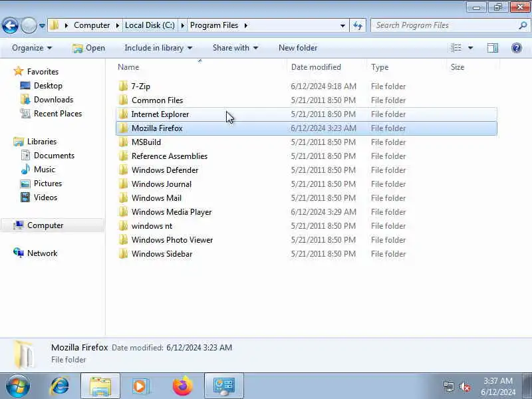
Task: Select the Windows Sidebar folder icon
Action: click(x=124, y=254)
